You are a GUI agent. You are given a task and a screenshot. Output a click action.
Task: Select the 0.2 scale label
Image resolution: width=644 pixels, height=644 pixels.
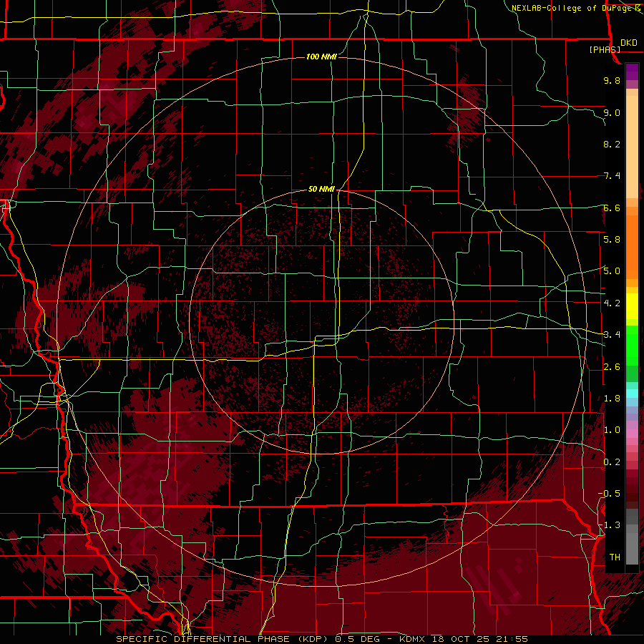click(x=612, y=462)
